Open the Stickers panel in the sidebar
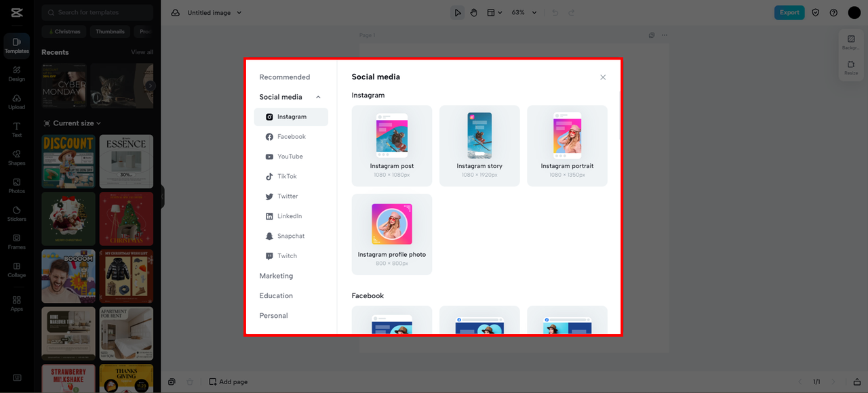This screenshot has width=868, height=393. [x=16, y=213]
